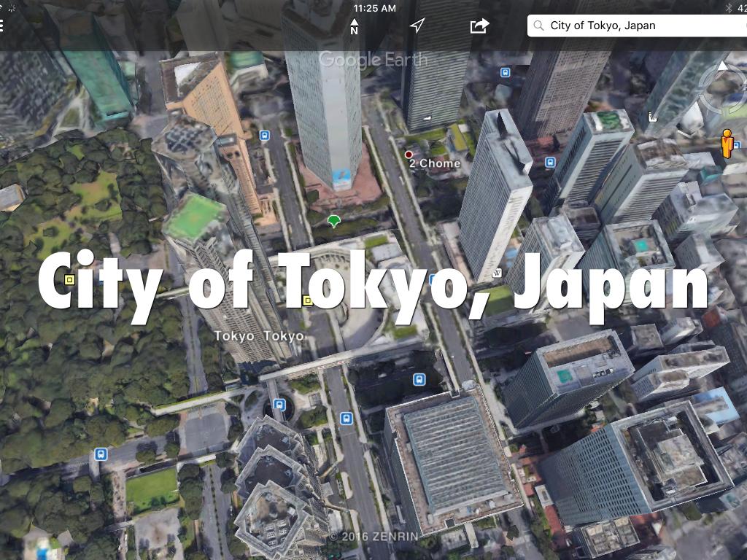Select the green tree park marker
747x560 pixels.
[334, 220]
